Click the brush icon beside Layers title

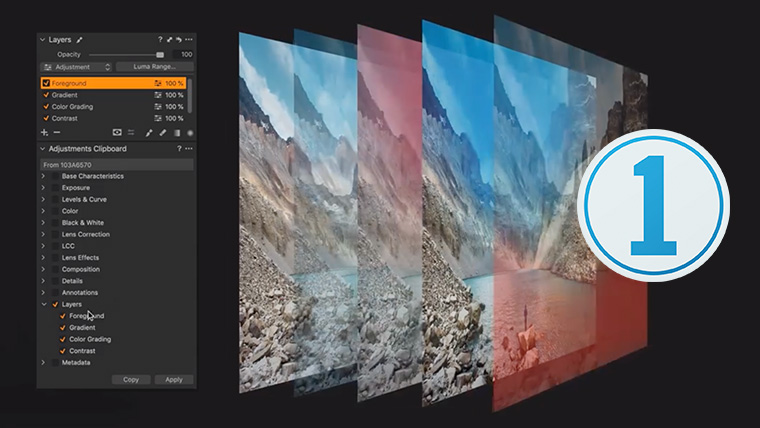pyautogui.click(x=79, y=40)
